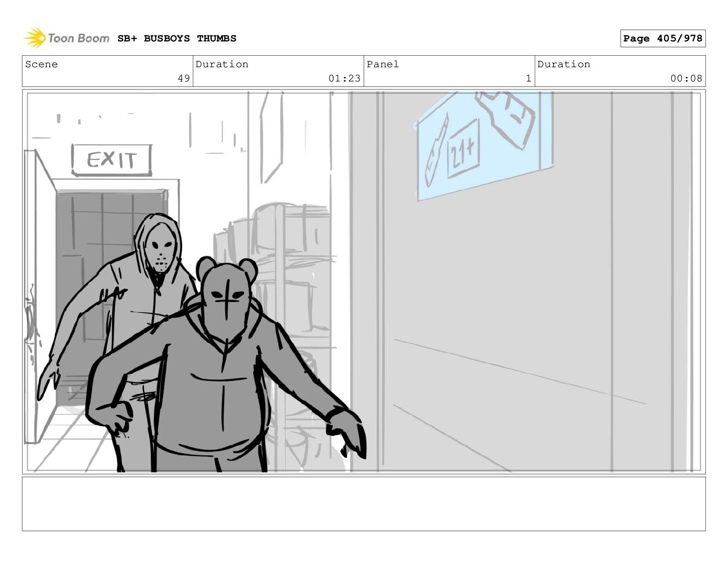Select panel number value '1'
The height and width of the screenshot is (564, 728).
coord(528,78)
